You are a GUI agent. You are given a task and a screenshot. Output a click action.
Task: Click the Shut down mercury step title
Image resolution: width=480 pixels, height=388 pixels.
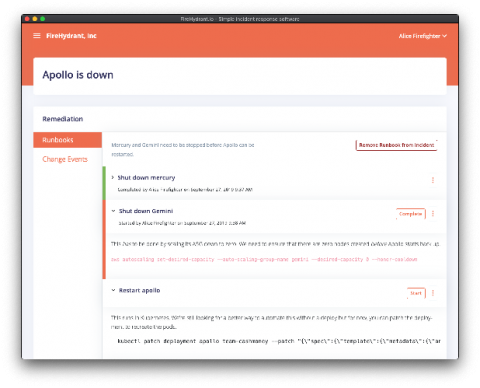146,178
